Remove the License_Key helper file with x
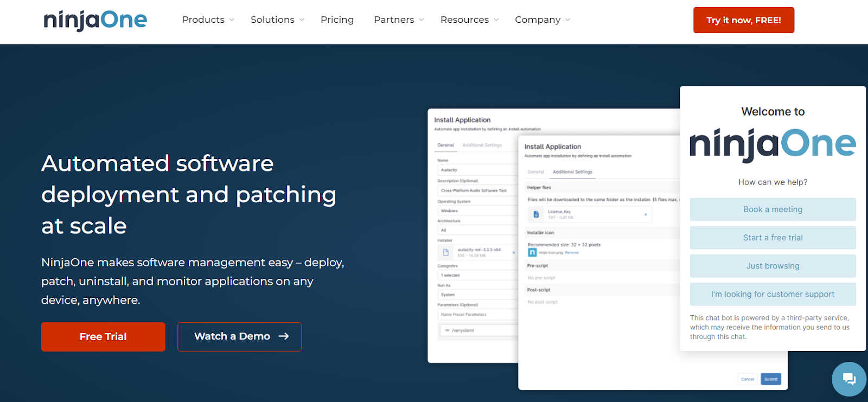 click(x=646, y=214)
